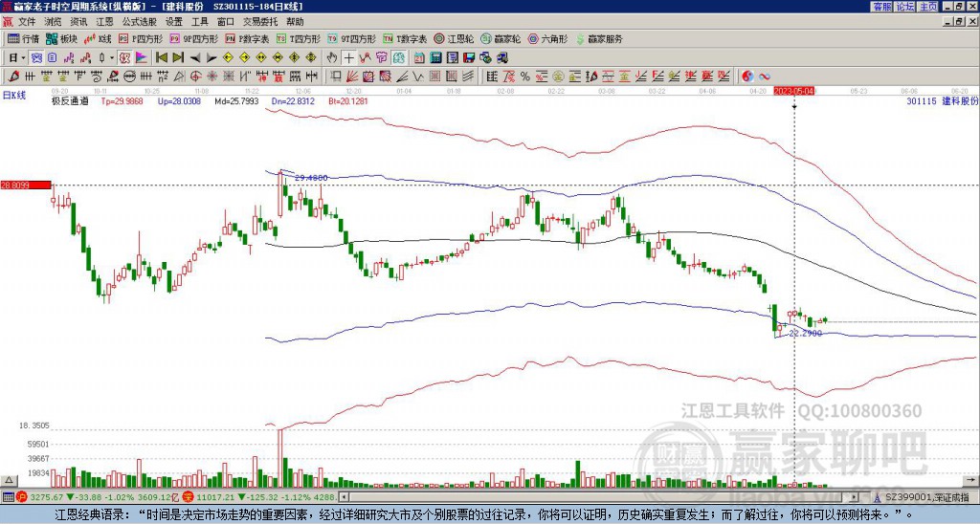Jump to last bar with skip-to-end icon
Screen dimensions: 980x524
click(x=178, y=58)
